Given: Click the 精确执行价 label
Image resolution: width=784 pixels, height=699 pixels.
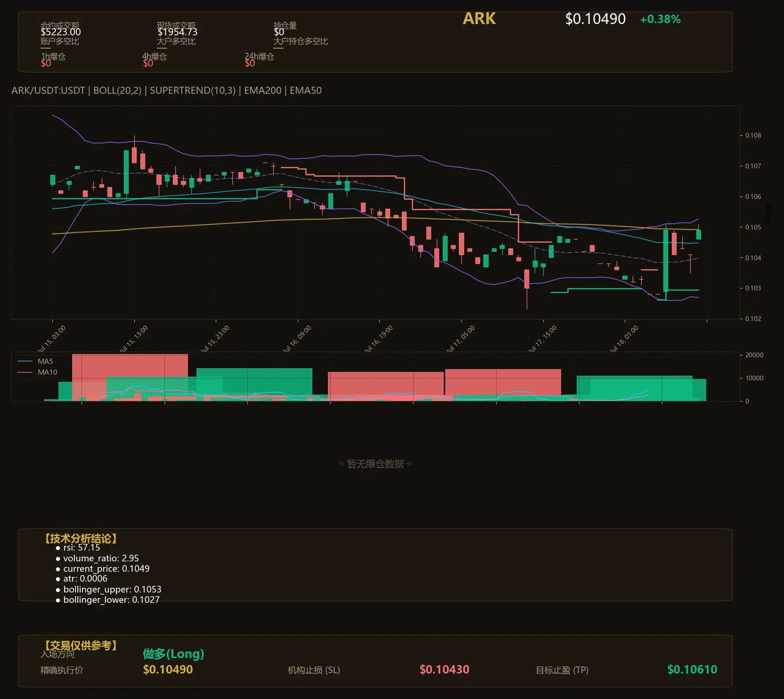Looking at the screenshot, I should (62, 670).
